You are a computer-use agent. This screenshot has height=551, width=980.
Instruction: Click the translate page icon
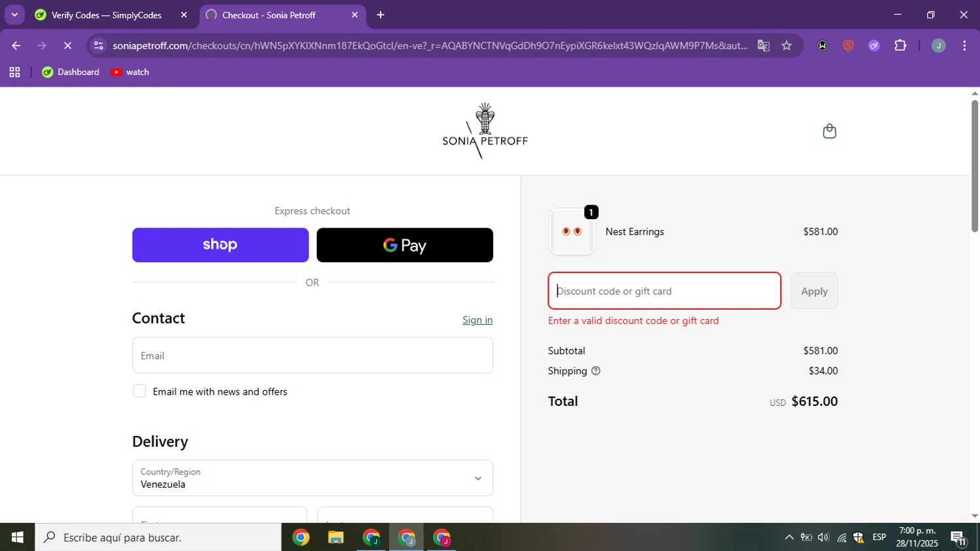click(x=763, y=46)
